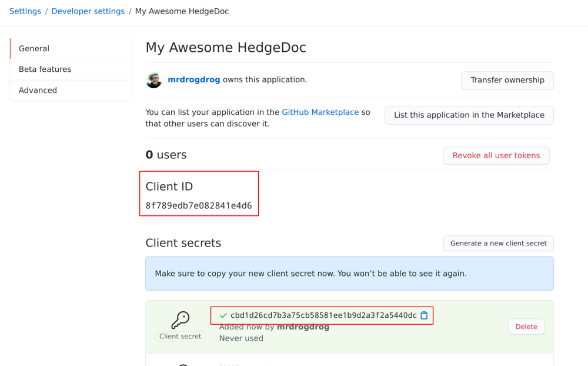Select General in the settings sidebar
The width and height of the screenshot is (588, 366).
34,48
